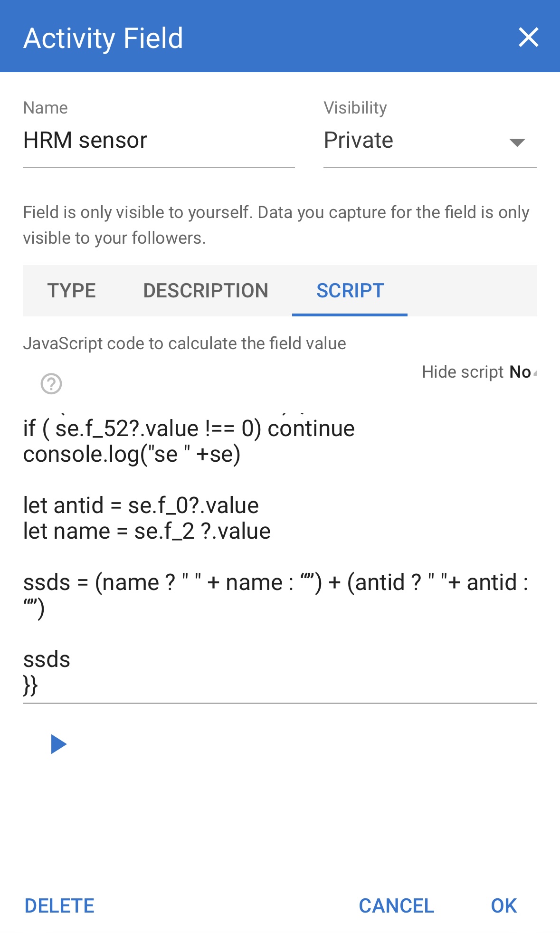Run the script with the play icon
560x933 pixels.
(x=58, y=744)
